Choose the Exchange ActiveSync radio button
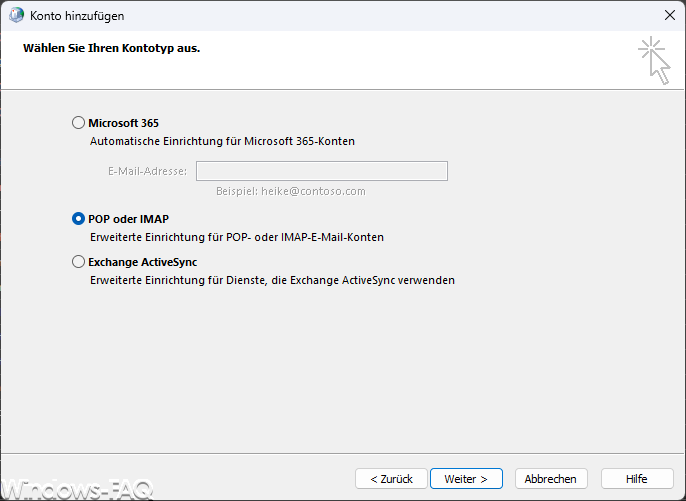Screen dimensions: 686x501 click(x=78, y=262)
